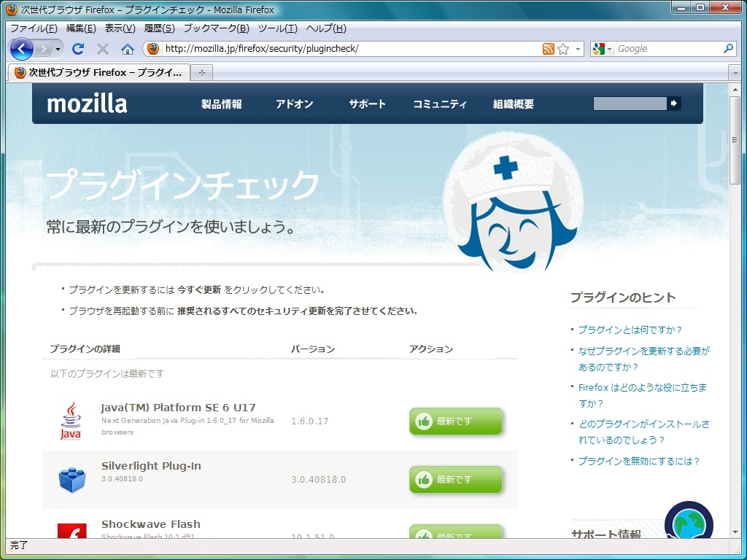Click into the Google search field
Screen dimensions: 747x560
[x=668, y=49]
